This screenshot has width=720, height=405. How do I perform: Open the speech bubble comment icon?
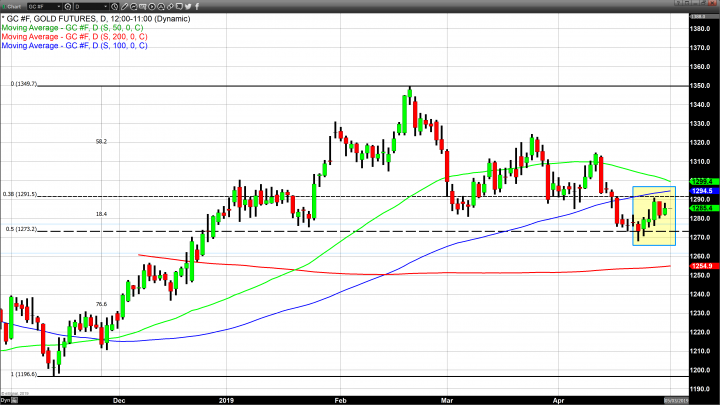(x=179, y=6)
